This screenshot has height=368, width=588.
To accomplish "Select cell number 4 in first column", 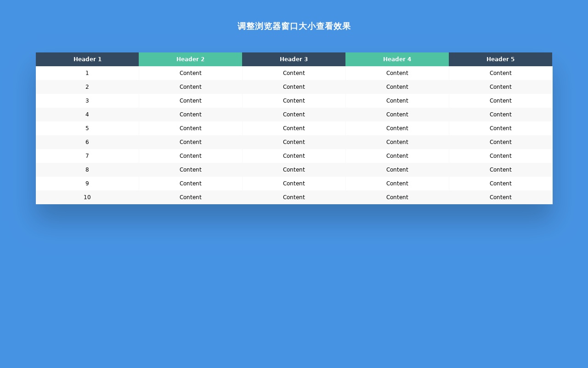I will (x=87, y=115).
